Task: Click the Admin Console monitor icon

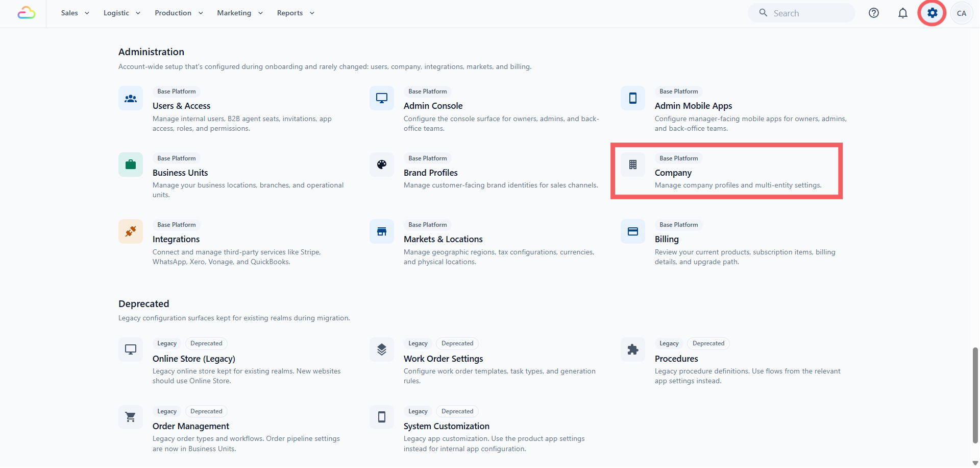Action: 382,98
